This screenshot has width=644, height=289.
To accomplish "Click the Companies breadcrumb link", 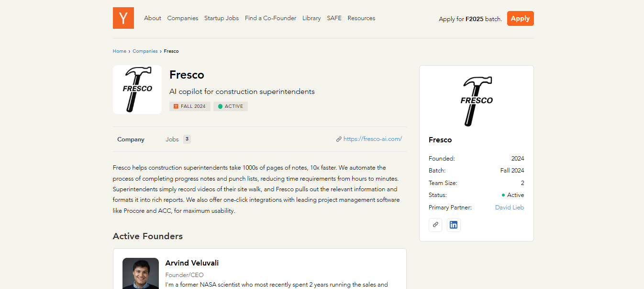I will click(x=145, y=51).
